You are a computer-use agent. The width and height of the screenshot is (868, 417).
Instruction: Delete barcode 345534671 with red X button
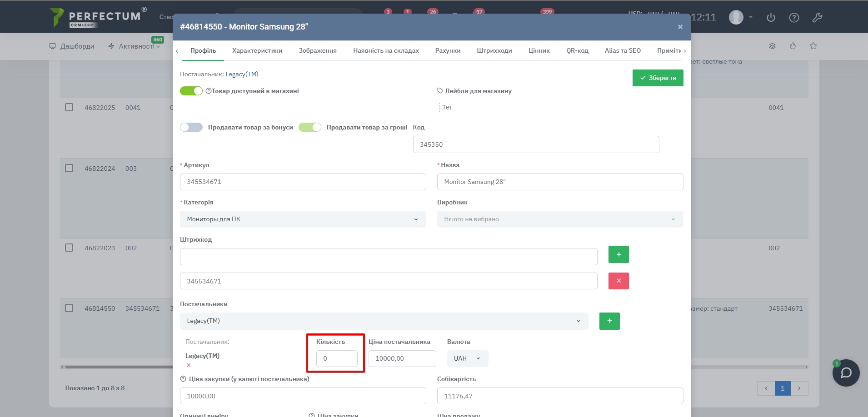(618, 281)
